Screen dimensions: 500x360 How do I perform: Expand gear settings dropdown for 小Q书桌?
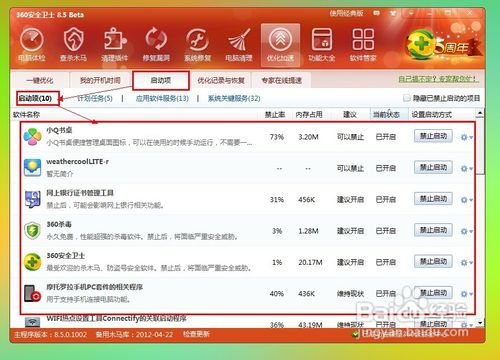click(466, 137)
